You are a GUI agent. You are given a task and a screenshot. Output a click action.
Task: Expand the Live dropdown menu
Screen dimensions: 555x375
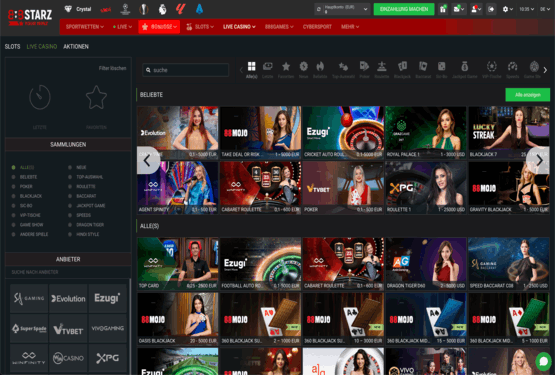click(122, 27)
